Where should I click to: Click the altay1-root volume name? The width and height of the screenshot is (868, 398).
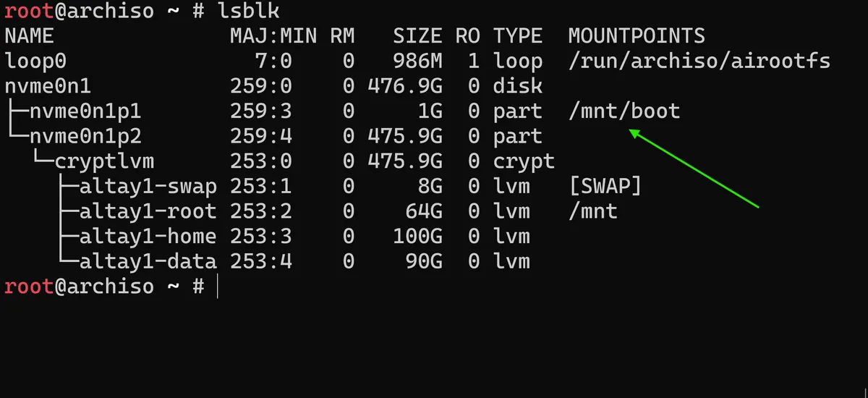[148, 211]
